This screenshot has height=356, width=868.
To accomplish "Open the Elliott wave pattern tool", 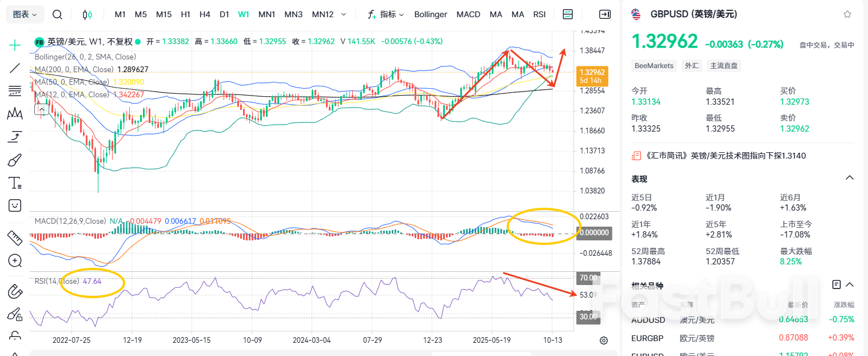I will 14,113.
